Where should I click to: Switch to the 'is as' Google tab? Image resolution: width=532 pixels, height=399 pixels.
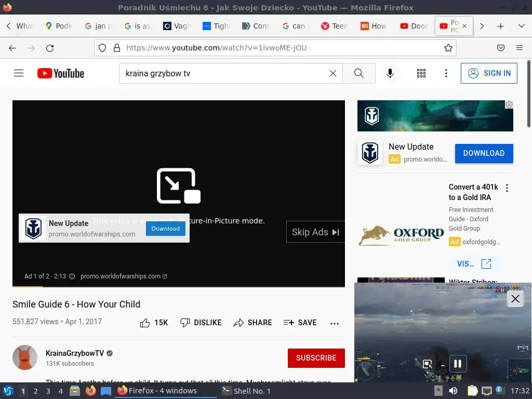[x=138, y=26]
